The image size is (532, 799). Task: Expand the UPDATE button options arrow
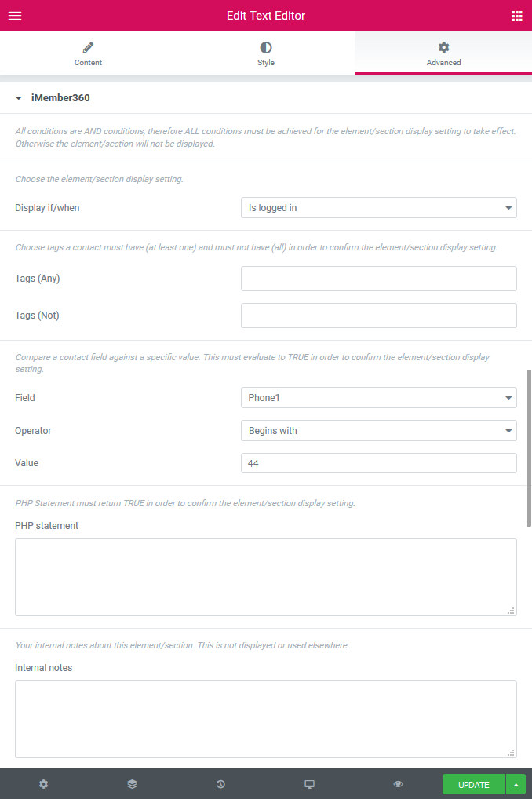click(516, 783)
